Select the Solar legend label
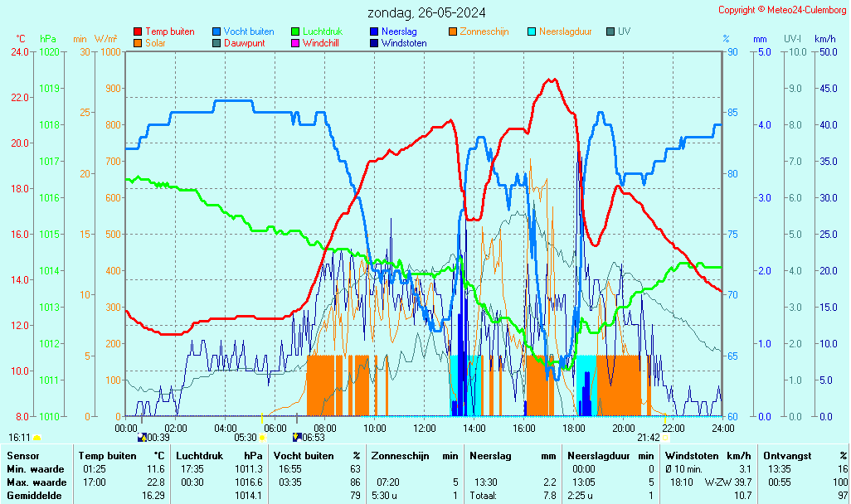Image resolution: width=851 pixels, height=504 pixels. pyautogui.click(x=157, y=42)
